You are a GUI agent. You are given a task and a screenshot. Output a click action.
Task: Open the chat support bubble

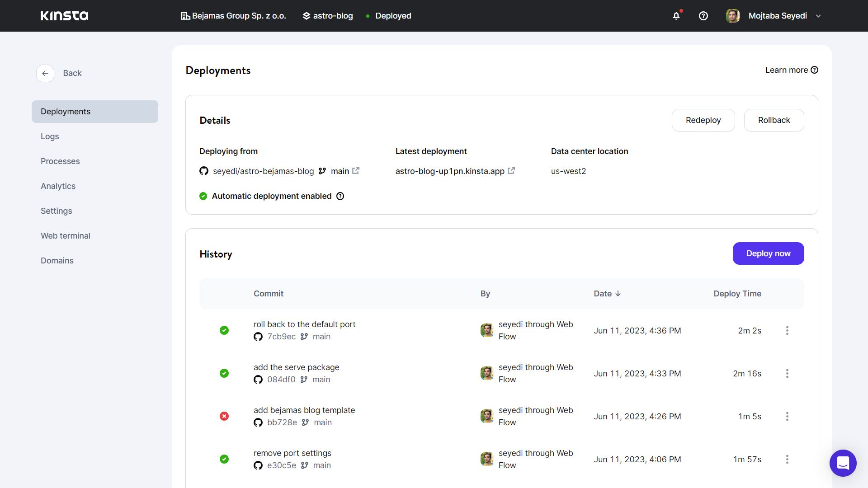click(843, 463)
